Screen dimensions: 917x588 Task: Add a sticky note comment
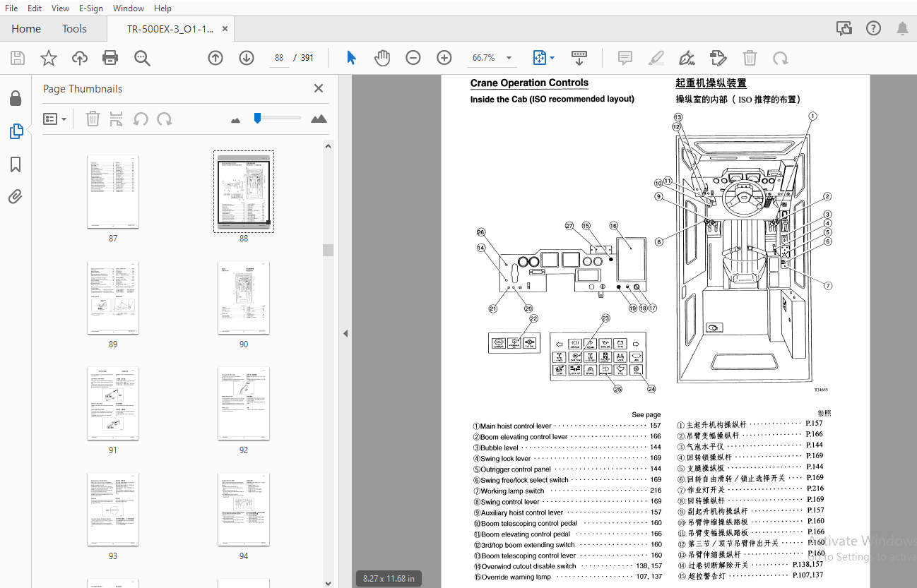pyautogui.click(x=625, y=58)
